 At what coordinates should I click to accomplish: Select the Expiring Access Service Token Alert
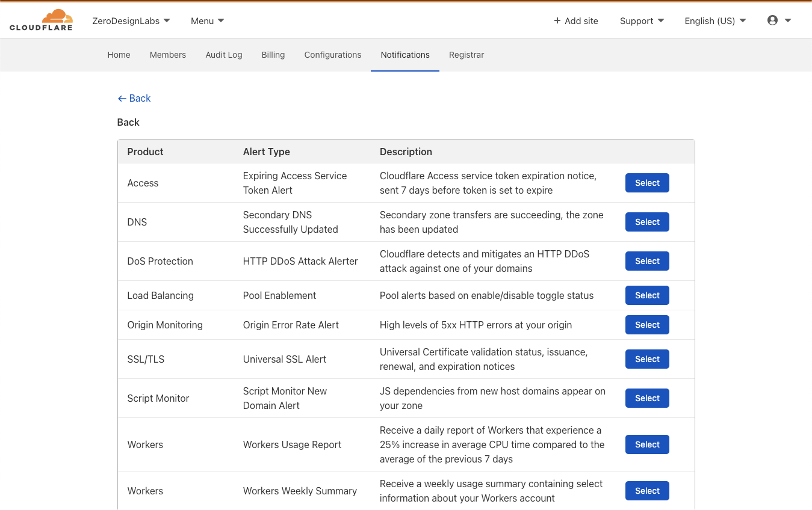[x=647, y=183]
